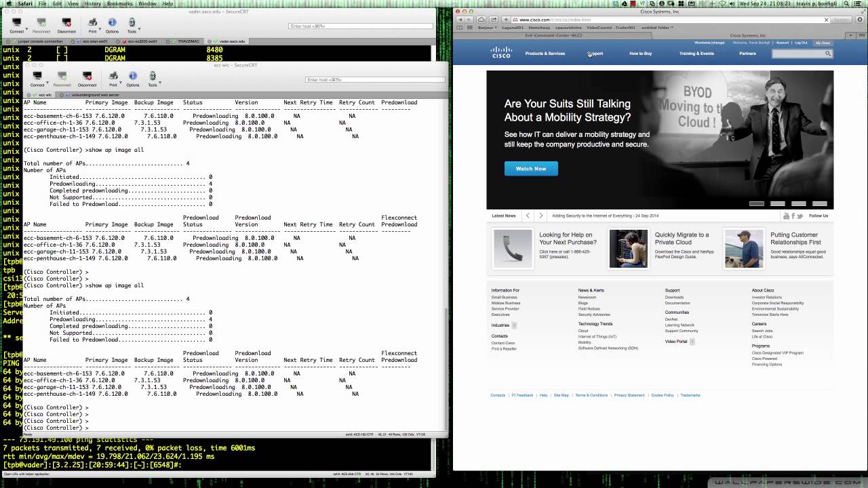The image size is (868, 488).
Task: Open private cloud article thumbnail
Action: click(628, 249)
